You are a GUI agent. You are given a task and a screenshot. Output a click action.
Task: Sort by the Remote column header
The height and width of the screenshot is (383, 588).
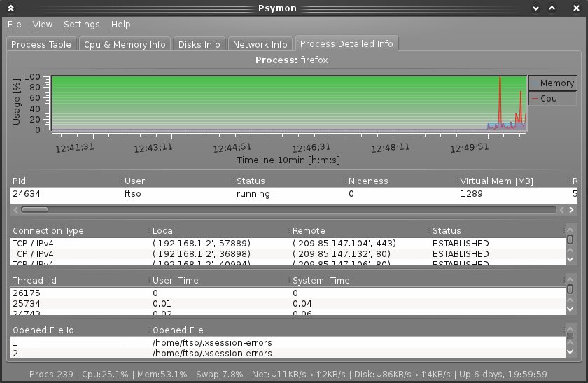(359, 230)
